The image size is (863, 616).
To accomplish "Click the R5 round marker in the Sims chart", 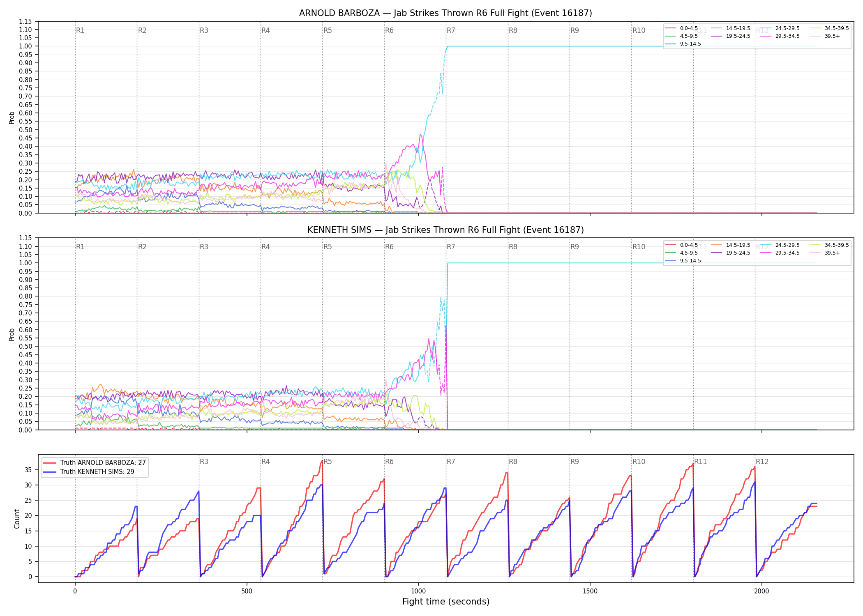I will (x=328, y=247).
